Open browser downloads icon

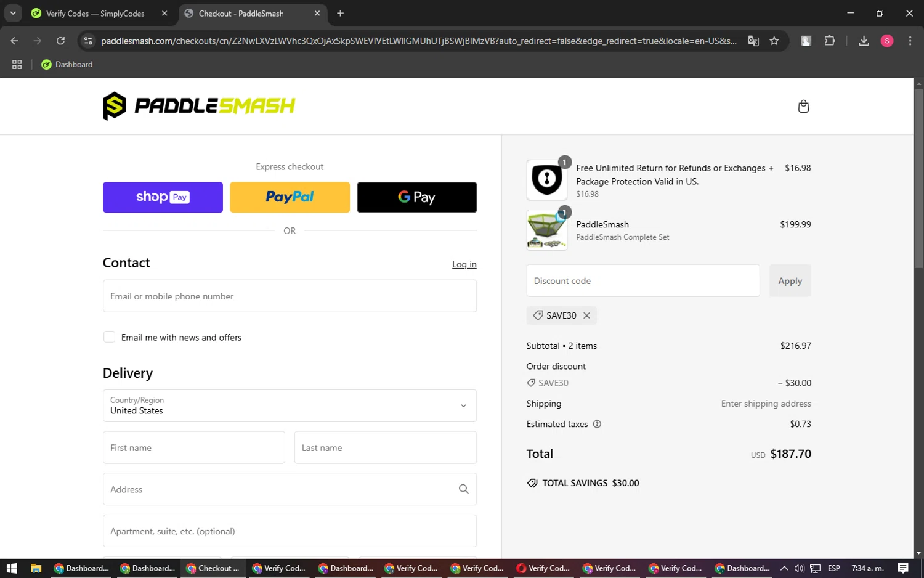(x=864, y=41)
